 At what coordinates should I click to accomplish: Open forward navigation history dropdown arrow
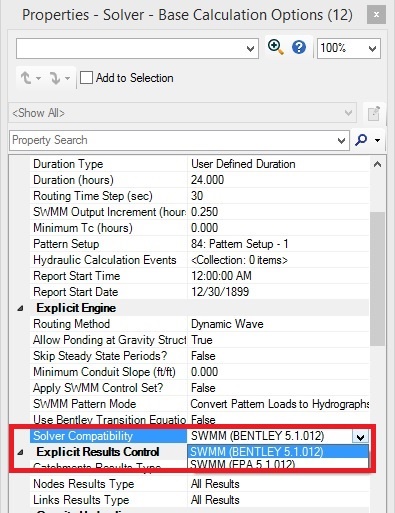pos(68,79)
